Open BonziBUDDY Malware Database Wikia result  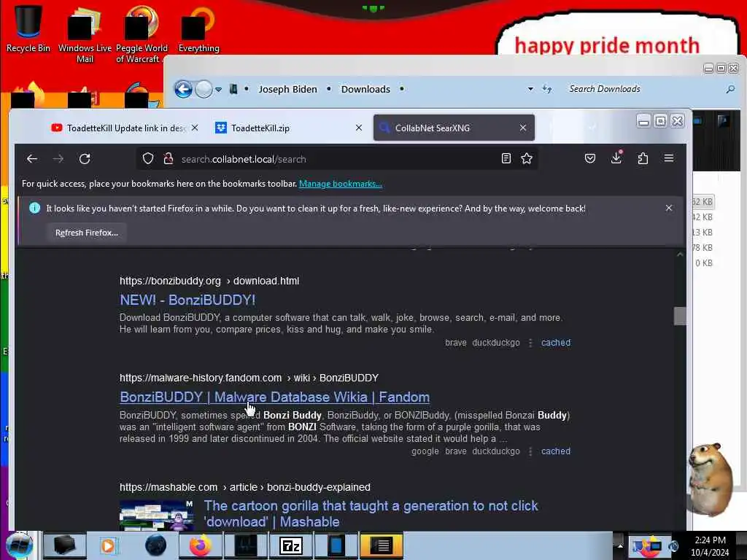point(275,397)
